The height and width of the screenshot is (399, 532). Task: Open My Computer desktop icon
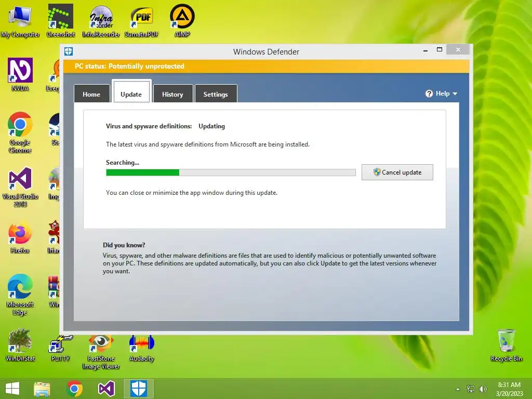coord(20,21)
